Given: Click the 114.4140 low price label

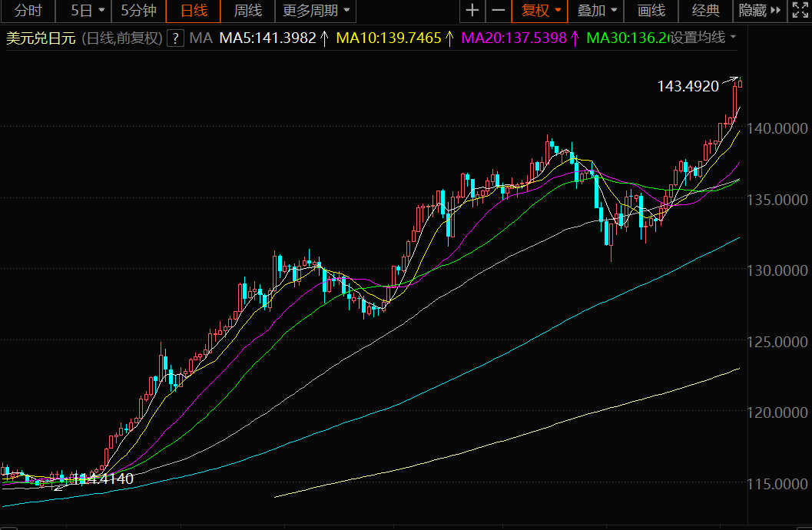Looking at the screenshot, I should tap(102, 479).
